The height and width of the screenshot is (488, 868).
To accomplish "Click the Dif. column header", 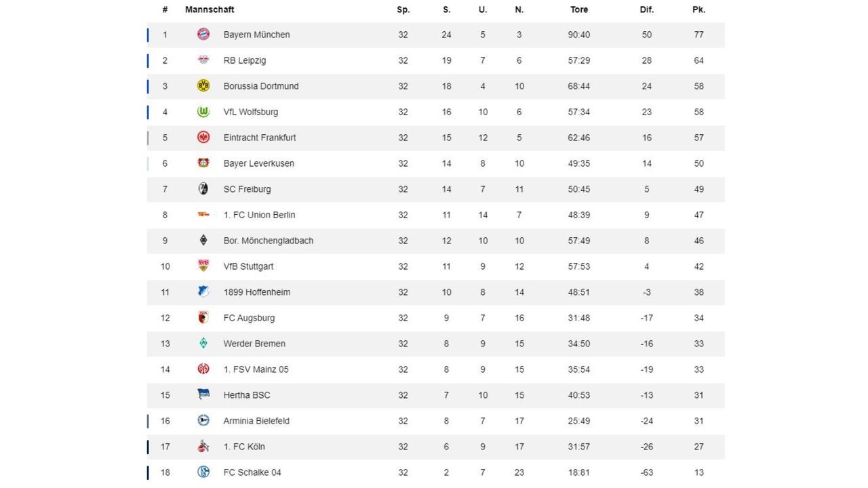I will [x=647, y=9].
